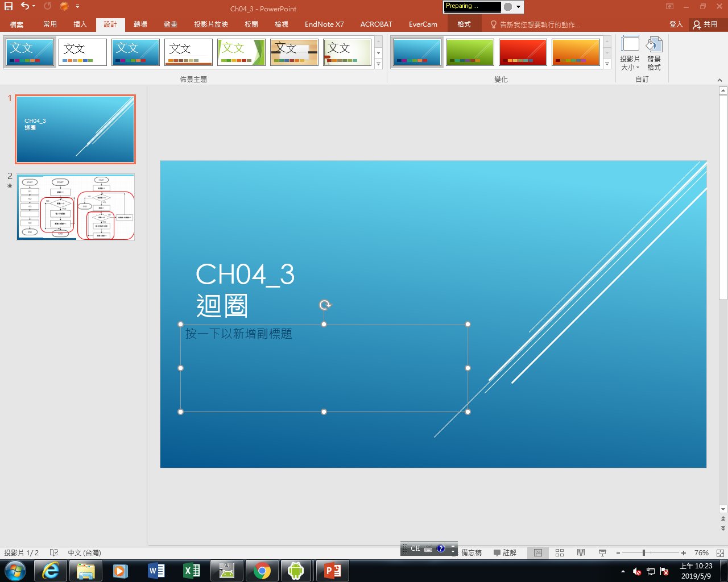728x582 pixels.
Task: Choose the blue variant swatch
Action: [x=417, y=52]
